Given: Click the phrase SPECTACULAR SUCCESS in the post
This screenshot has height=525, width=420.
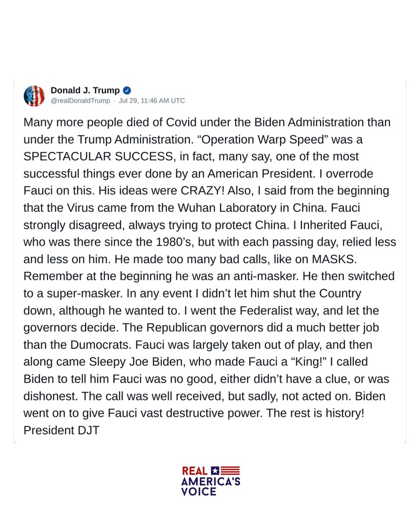Looking at the screenshot, I should (98, 156).
